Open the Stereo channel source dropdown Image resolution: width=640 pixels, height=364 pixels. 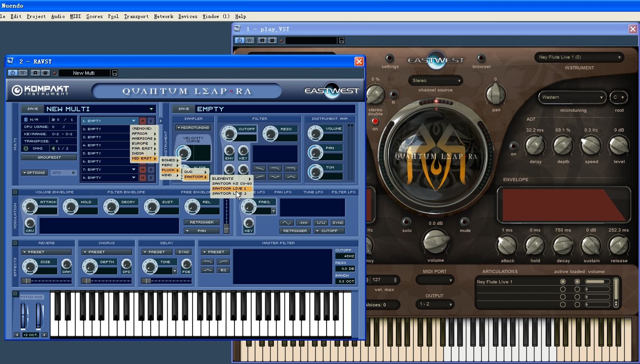[x=435, y=81]
